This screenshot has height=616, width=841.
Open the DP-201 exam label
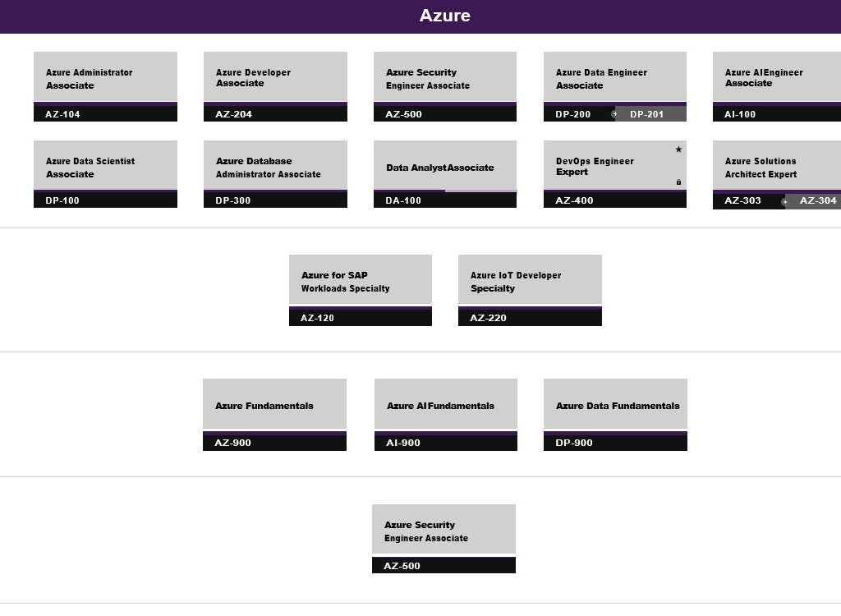pyautogui.click(x=647, y=114)
